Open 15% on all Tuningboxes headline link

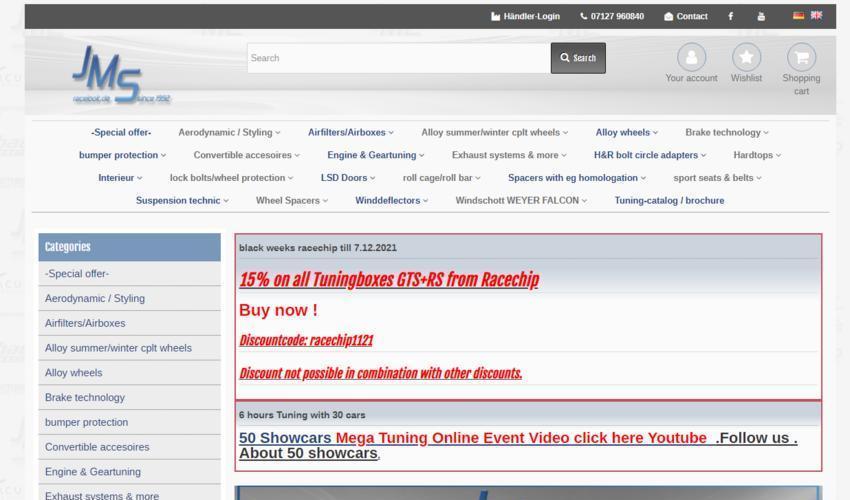click(389, 280)
